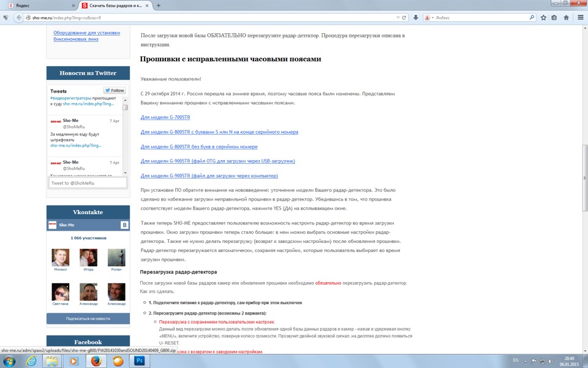Reload the page with the refresh icon
The width and height of the screenshot is (588, 368).
(x=404, y=18)
